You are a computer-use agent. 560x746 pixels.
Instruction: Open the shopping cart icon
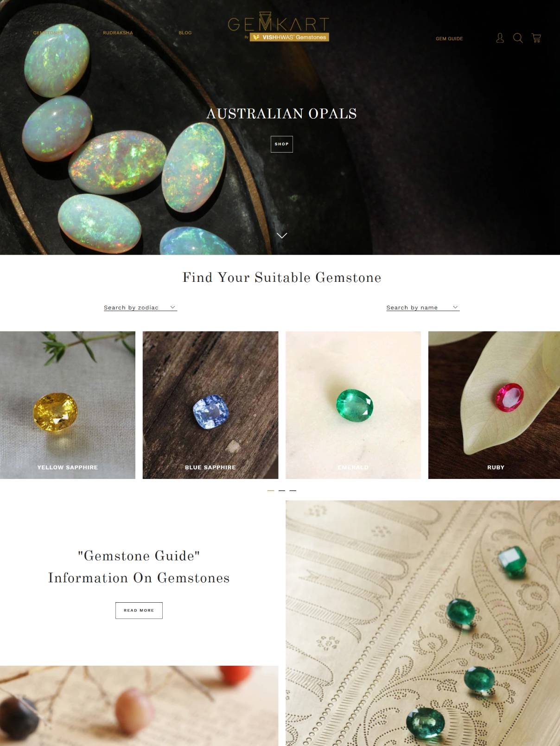tap(536, 38)
